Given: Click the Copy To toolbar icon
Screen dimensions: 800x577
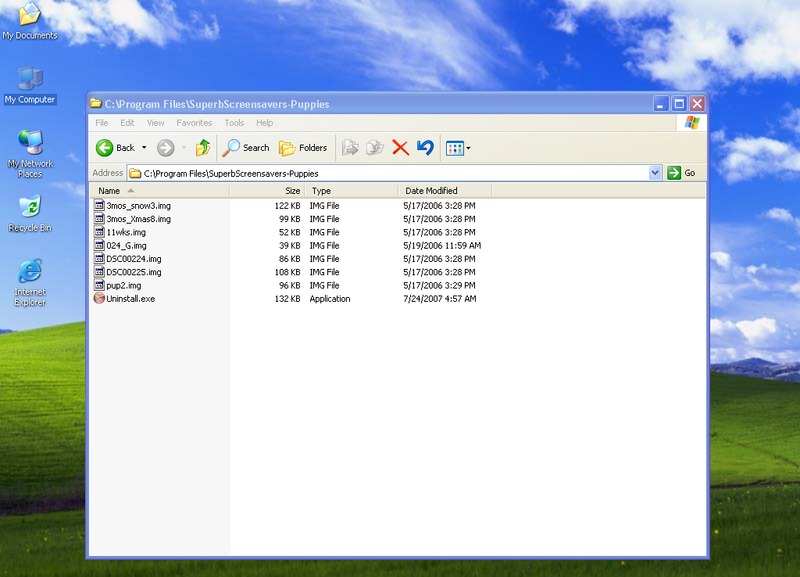Looking at the screenshot, I should (375, 148).
